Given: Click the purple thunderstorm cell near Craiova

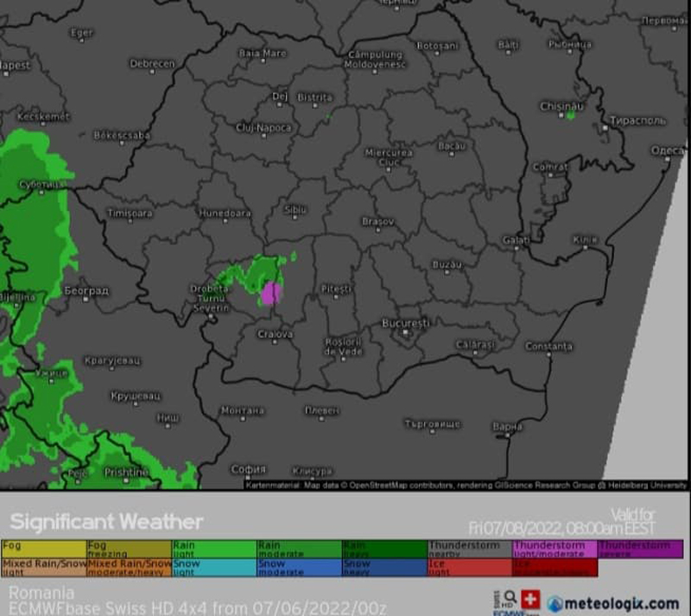Looking at the screenshot, I should coord(272,293).
